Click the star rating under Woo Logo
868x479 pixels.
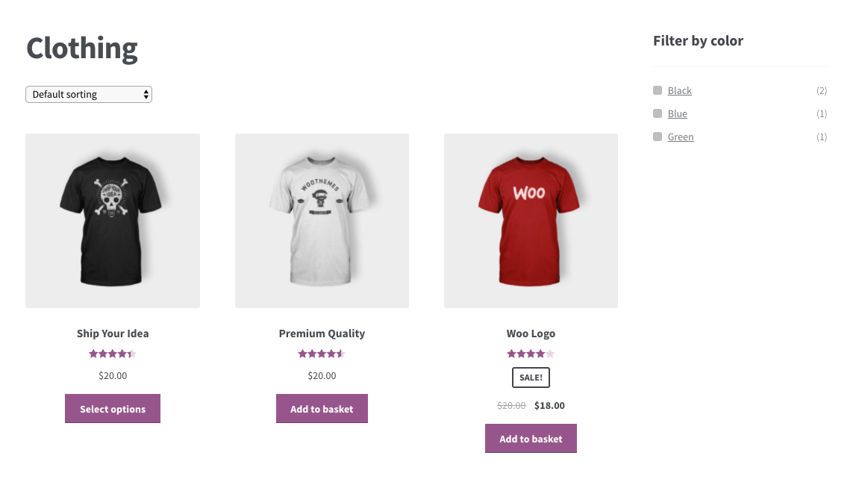(531, 353)
